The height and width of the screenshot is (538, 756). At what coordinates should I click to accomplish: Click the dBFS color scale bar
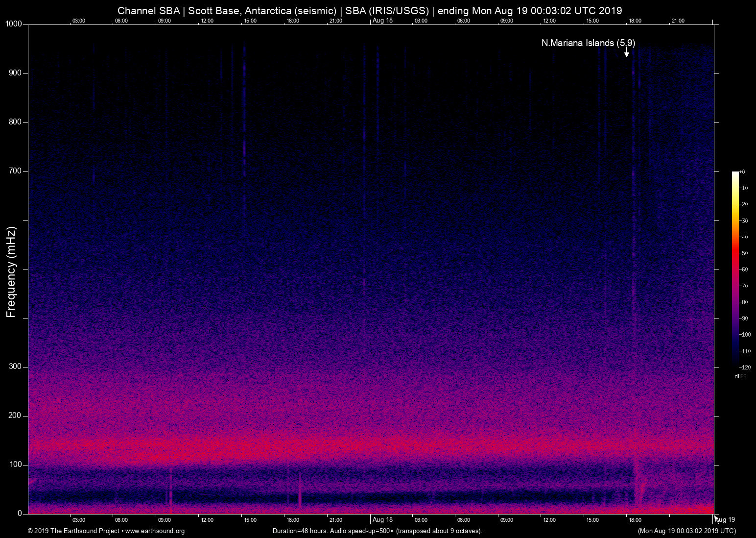point(735,269)
